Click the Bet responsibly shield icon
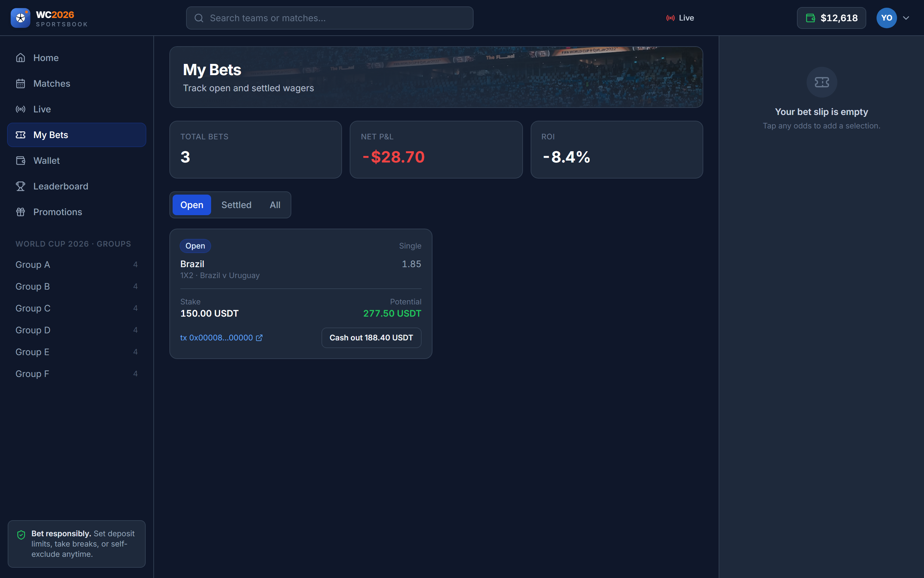The image size is (924, 578). pos(21,535)
